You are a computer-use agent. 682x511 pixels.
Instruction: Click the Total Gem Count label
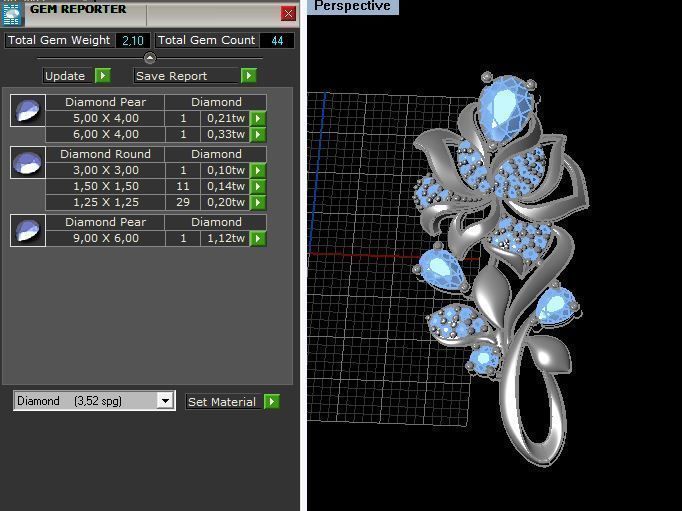[x=207, y=40]
